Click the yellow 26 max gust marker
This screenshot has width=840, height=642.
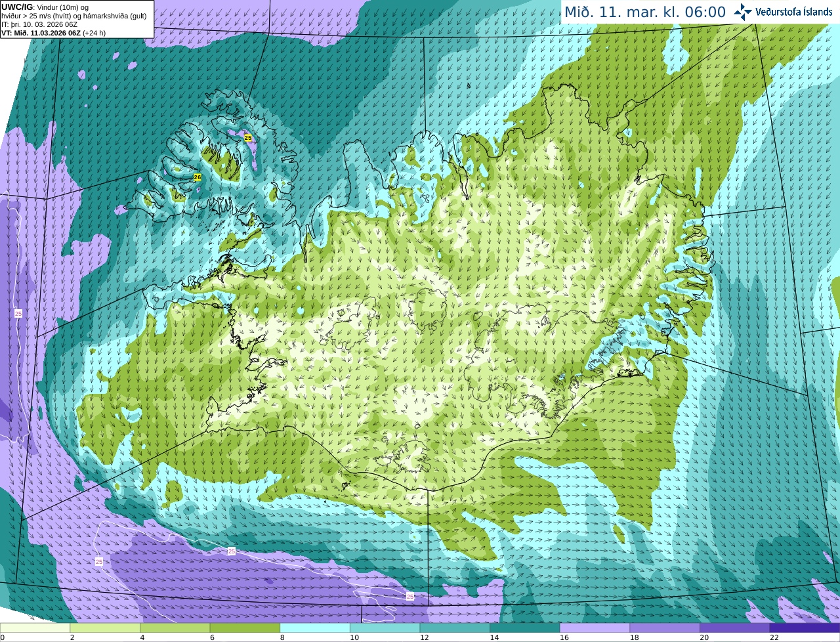click(198, 177)
